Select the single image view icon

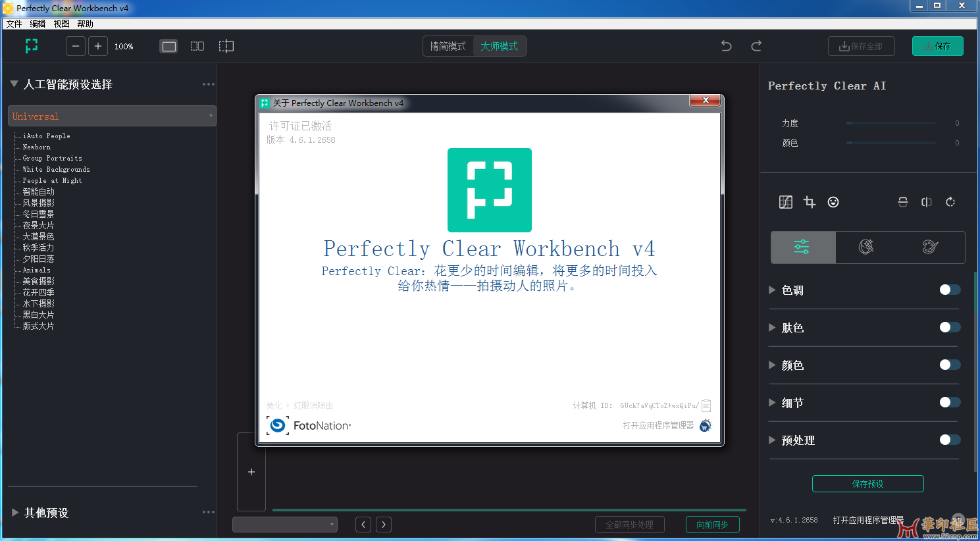tap(169, 46)
